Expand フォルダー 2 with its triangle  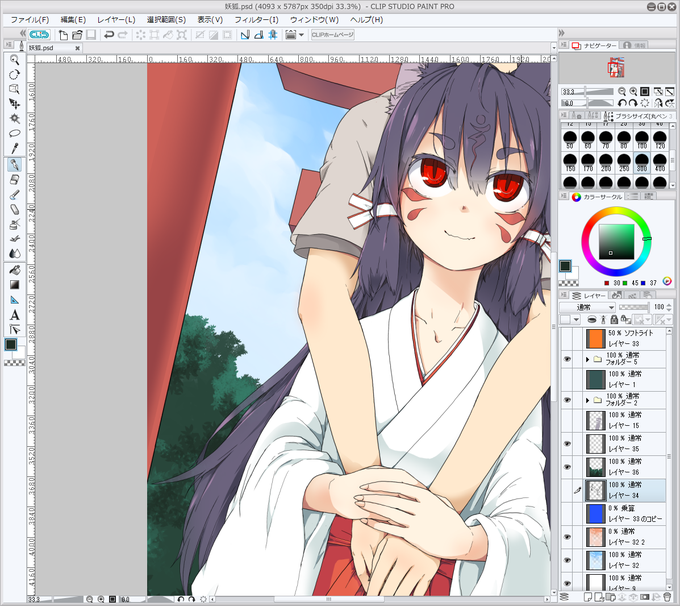587,400
